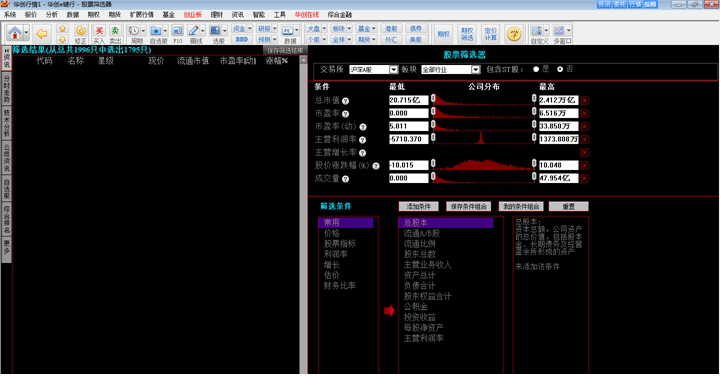The width and height of the screenshot is (721, 388).
Task: Click help icon beside 成交量
Action: (345, 179)
